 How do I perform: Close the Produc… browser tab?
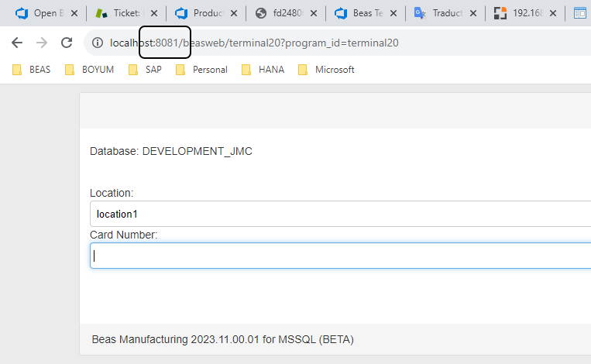coord(234,13)
